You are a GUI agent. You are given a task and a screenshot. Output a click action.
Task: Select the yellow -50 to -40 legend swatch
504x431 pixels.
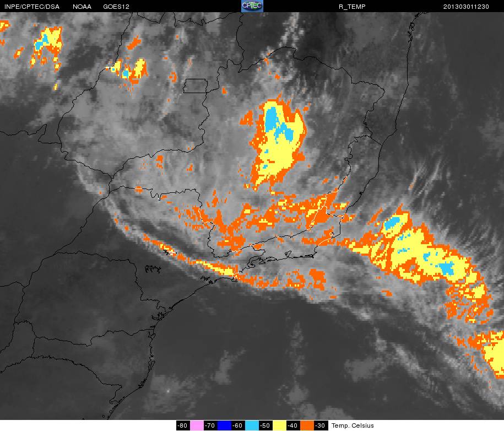point(279,425)
